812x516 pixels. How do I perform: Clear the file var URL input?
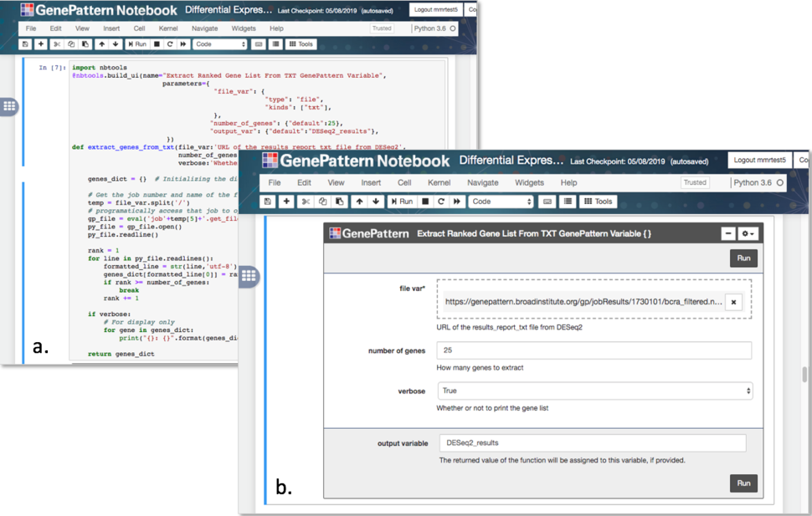(x=733, y=303)
